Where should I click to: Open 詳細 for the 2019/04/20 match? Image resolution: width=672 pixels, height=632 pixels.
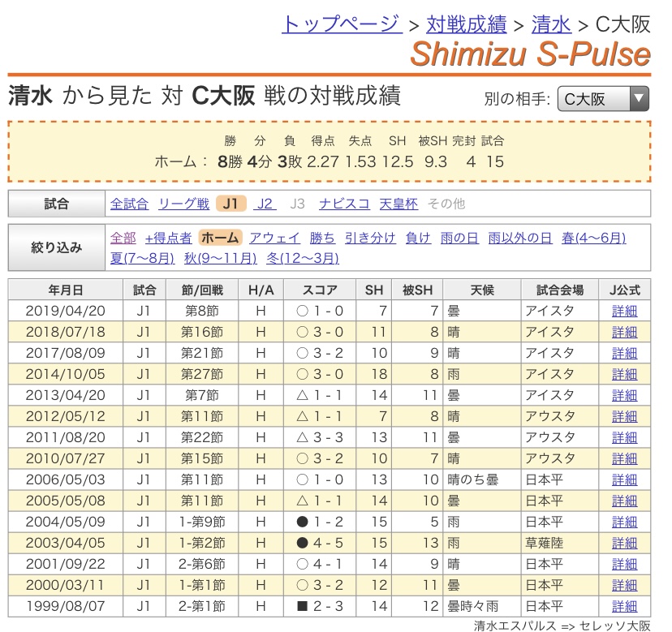click(624, 311)
